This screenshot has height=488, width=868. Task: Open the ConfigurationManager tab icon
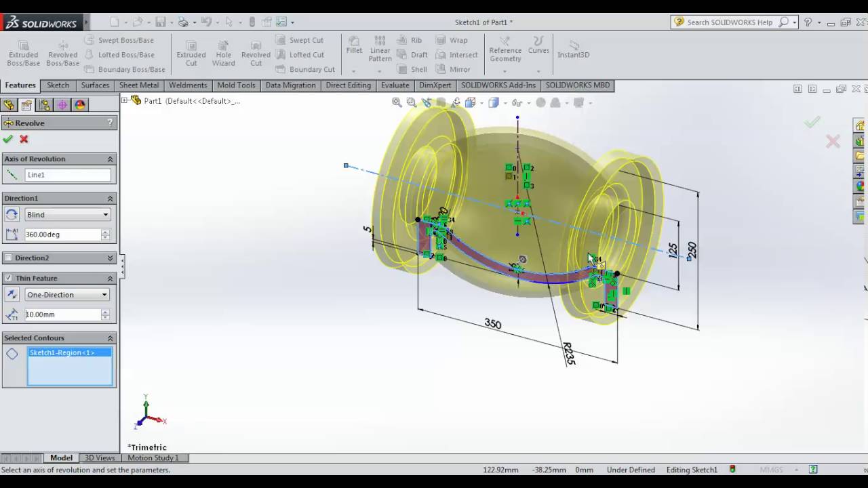[x=44, y=105]
